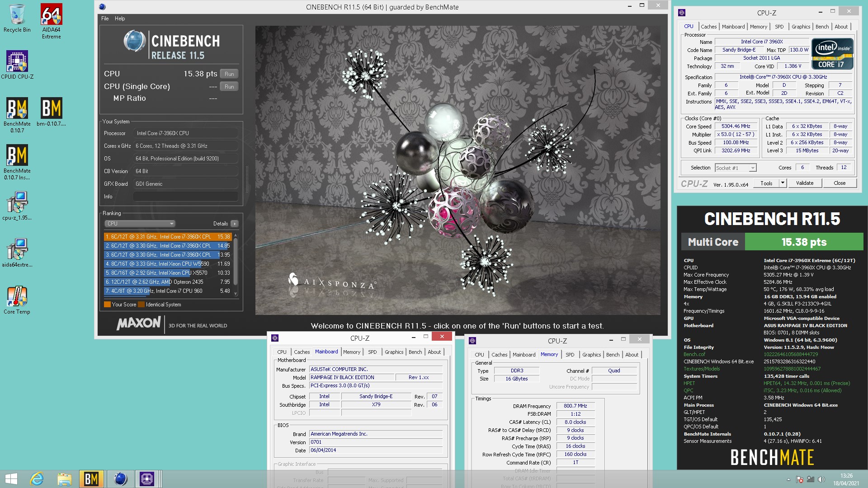The image size is (868, 488).
Task: Open the File menu in Cinebench
Action: pyautogui.click(x=105, y=19)
